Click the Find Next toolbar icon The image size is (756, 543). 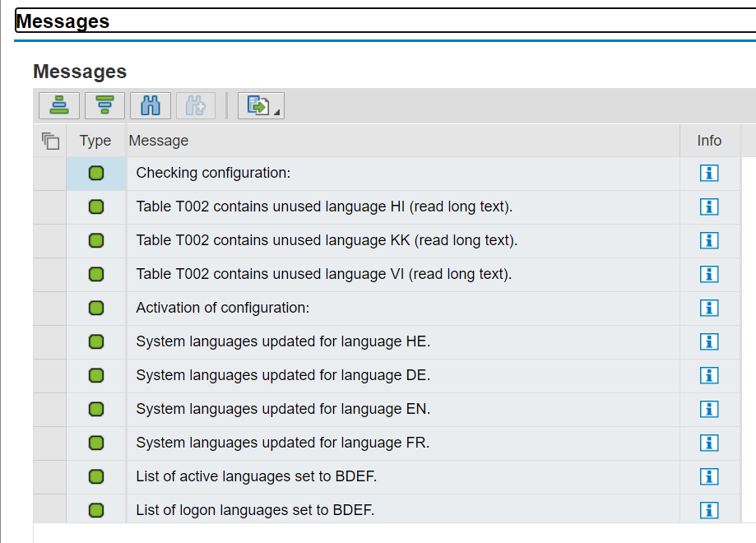[x=195, y=105]
